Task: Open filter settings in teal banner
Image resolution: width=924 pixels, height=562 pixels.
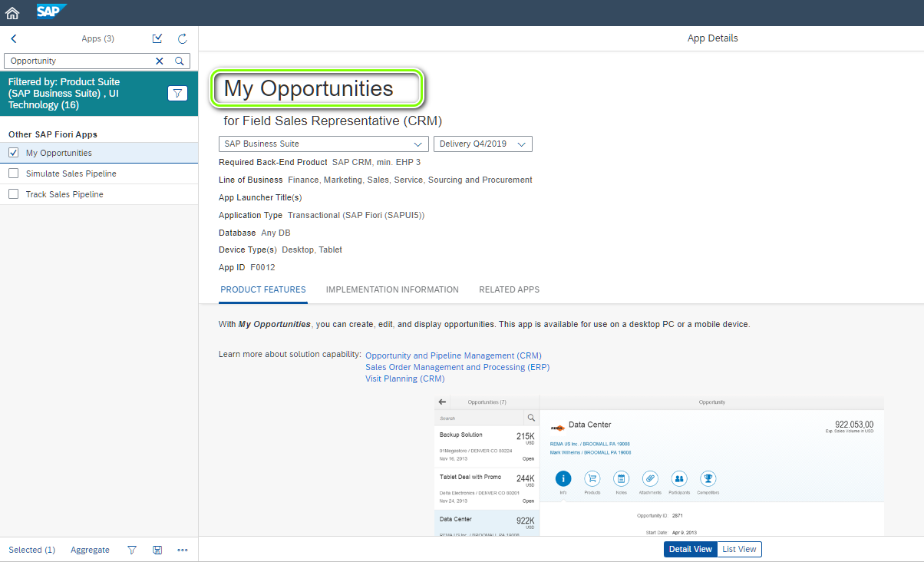Action: coord(177,93)
